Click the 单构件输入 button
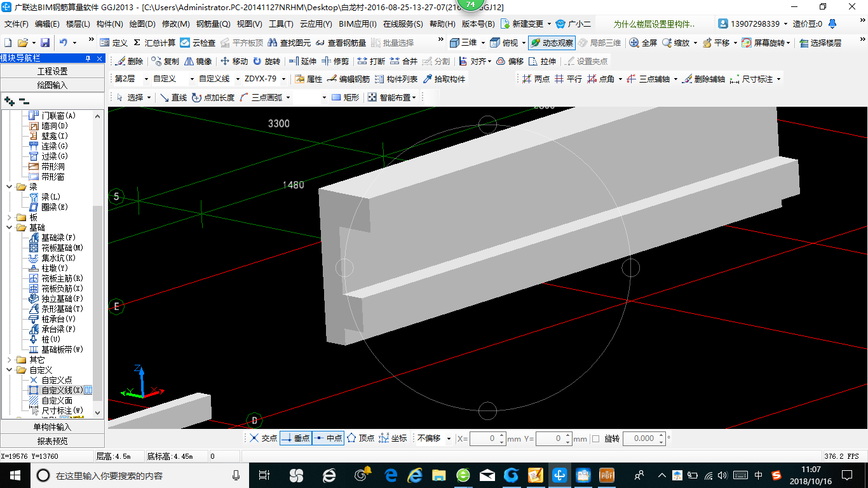868x488 pixels. tap(52, 427)
